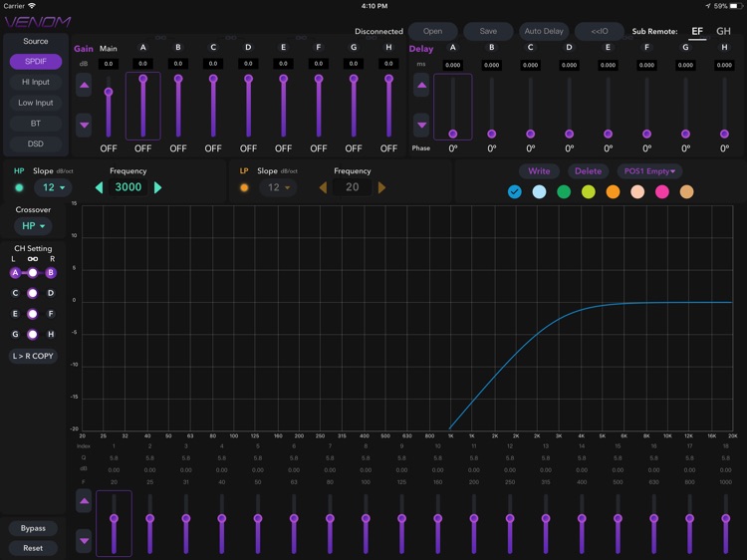This screenshot has width=747, height=560.
Task: Expand the Crossover HP dropdown
Action: [33, 226]
